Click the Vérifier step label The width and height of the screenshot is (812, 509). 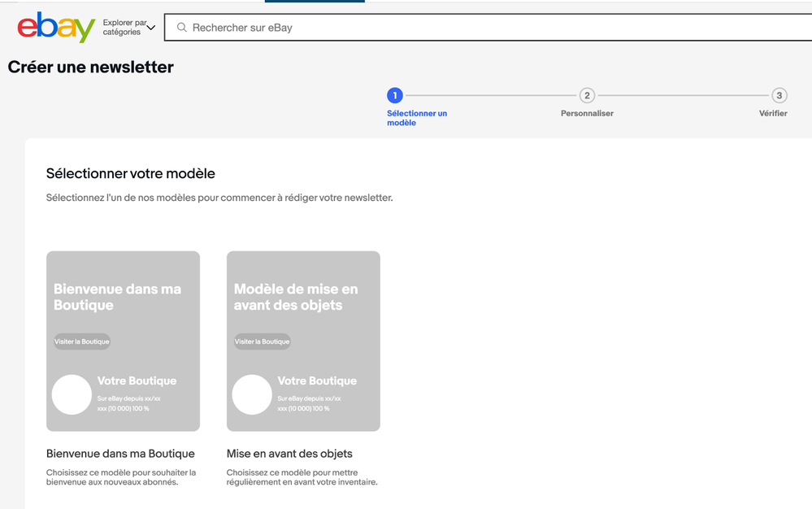coord(773,113)
